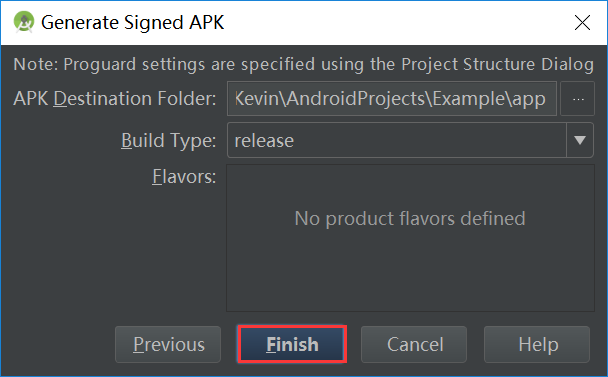
Task: Click the Android Studio logo in title bar
Action: tap(24, 22)
